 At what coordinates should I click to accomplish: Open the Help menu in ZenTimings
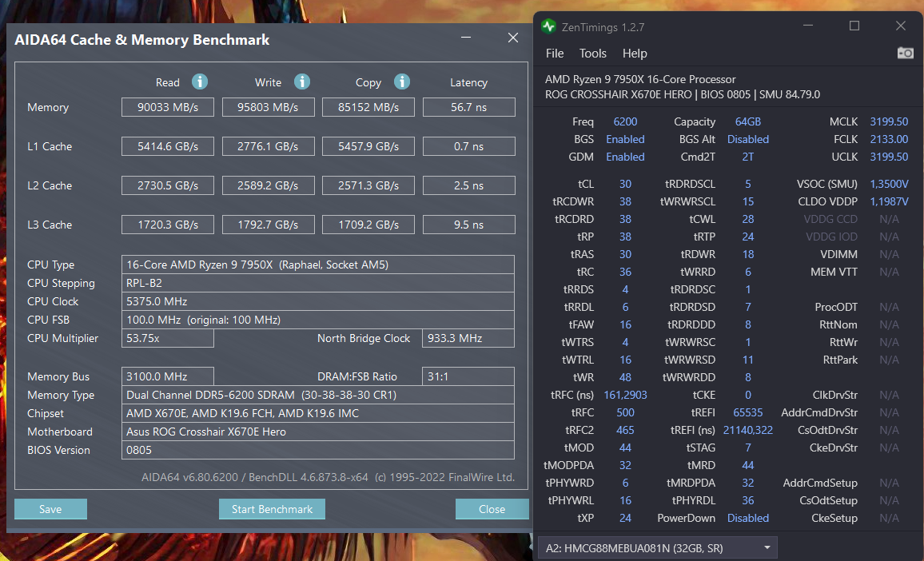pyautogui.click(x=635, y=53)
